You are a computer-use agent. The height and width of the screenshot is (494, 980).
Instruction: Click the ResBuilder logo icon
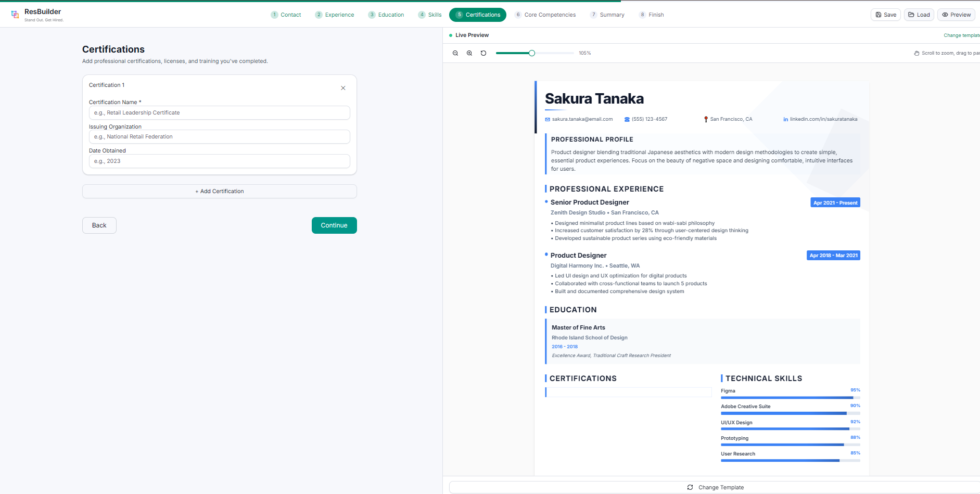point(15,15)
